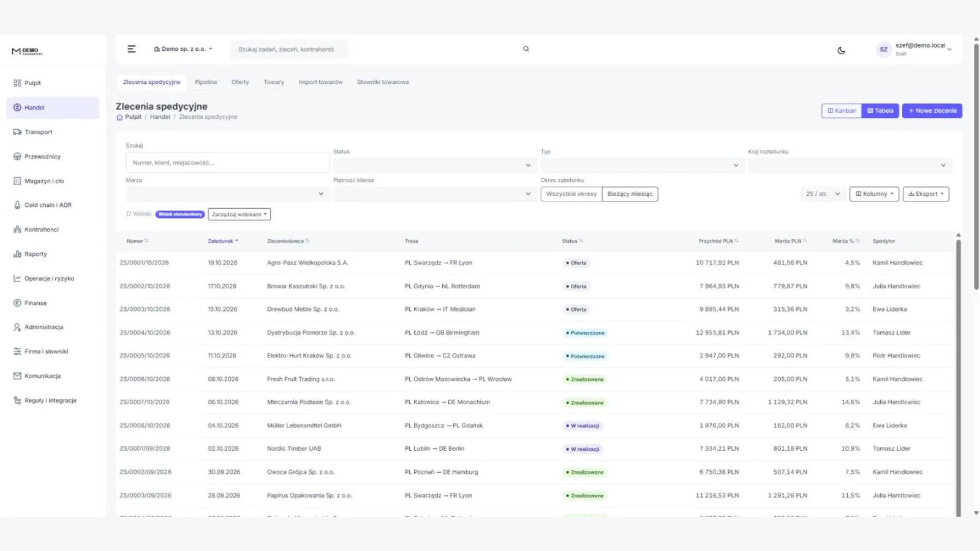The width and height of the screenshot is (980, 551).
Task: Click the Komunikacja envelope icon
Action: pyautogui.click(x=17, y=376)
